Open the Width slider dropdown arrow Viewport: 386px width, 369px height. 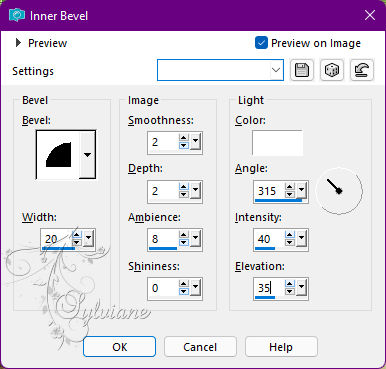[x=88, y=238]
